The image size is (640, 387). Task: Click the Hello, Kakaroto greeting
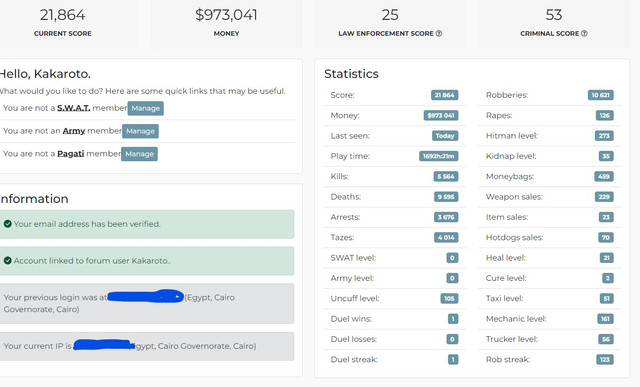point(45,74)
